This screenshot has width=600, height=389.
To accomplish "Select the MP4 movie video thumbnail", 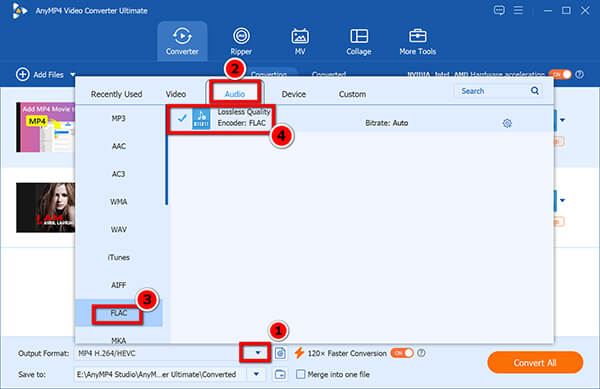I will click(45, 127).
